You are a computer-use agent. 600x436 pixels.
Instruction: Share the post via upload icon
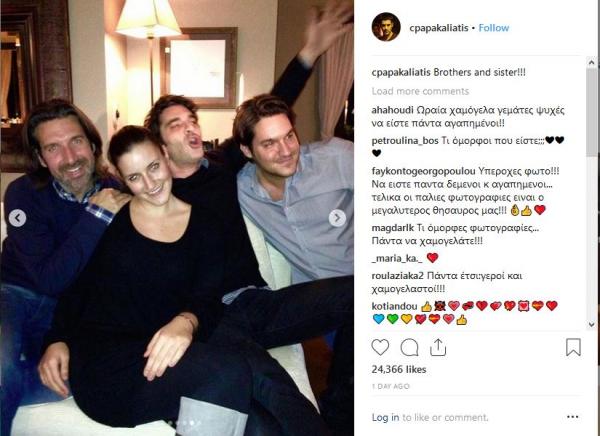438,347
